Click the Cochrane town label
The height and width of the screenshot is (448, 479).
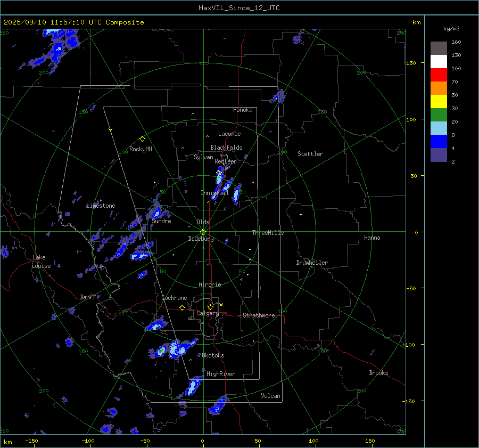pyautogui.click(x=174, y=298)
